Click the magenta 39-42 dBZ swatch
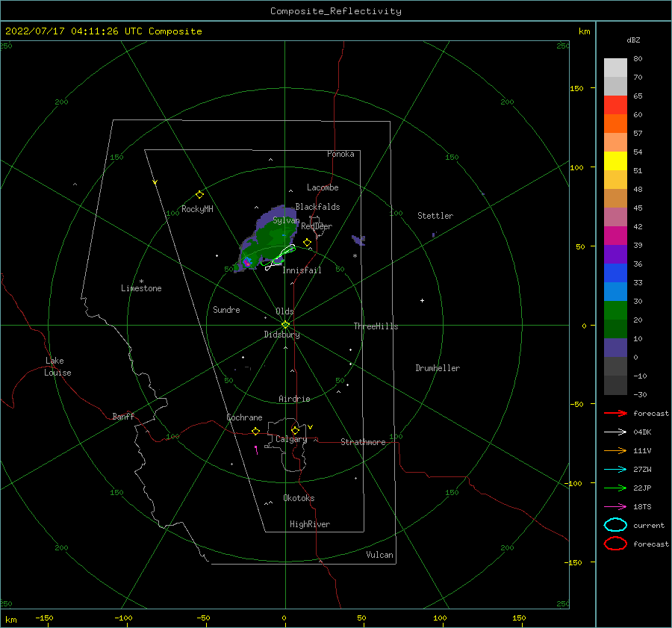 pos(615,235)
